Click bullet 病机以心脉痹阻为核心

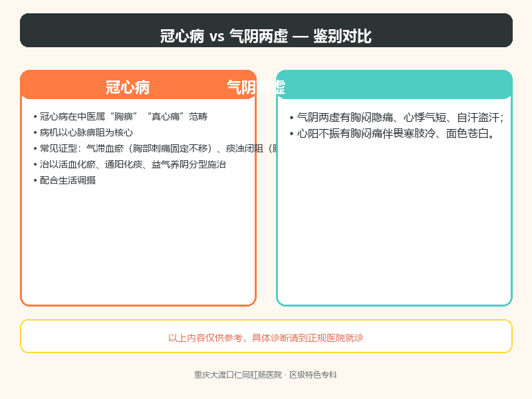(x=84, y=132)
